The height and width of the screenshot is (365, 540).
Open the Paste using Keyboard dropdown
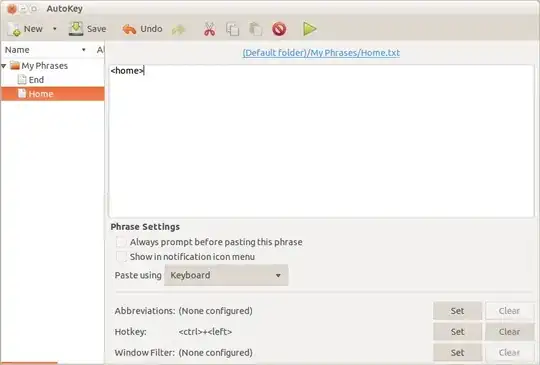[226, 275]
